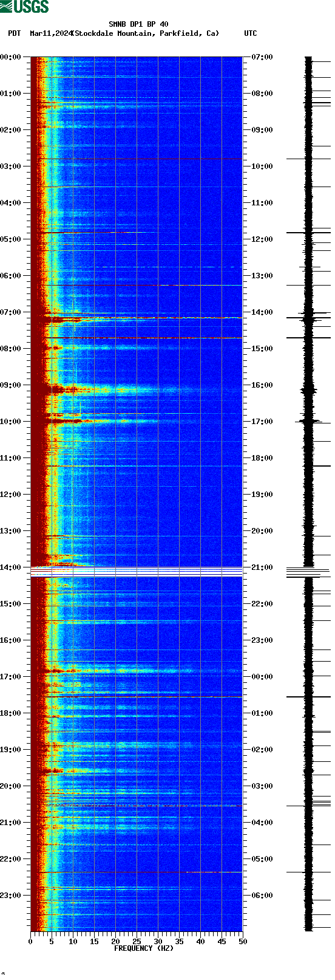335x980 pixels.
Task: Click the '30' frequency tick label
Action: click(x=158, y=942)
